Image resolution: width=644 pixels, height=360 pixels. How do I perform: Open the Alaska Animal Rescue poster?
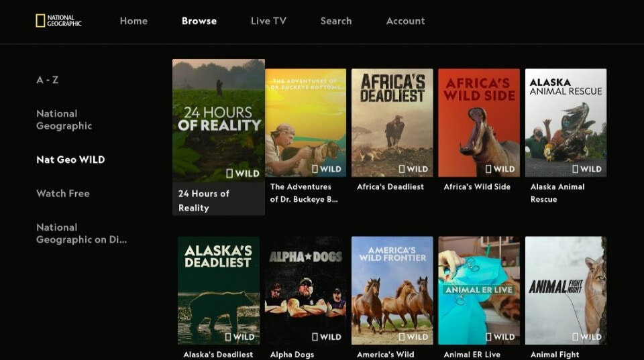click(566, 123)
